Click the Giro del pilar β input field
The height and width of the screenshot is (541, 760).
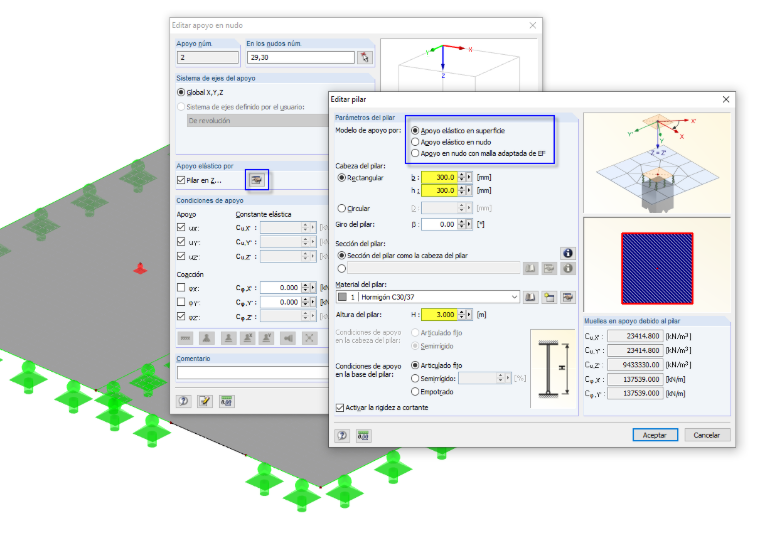point(440,224)
